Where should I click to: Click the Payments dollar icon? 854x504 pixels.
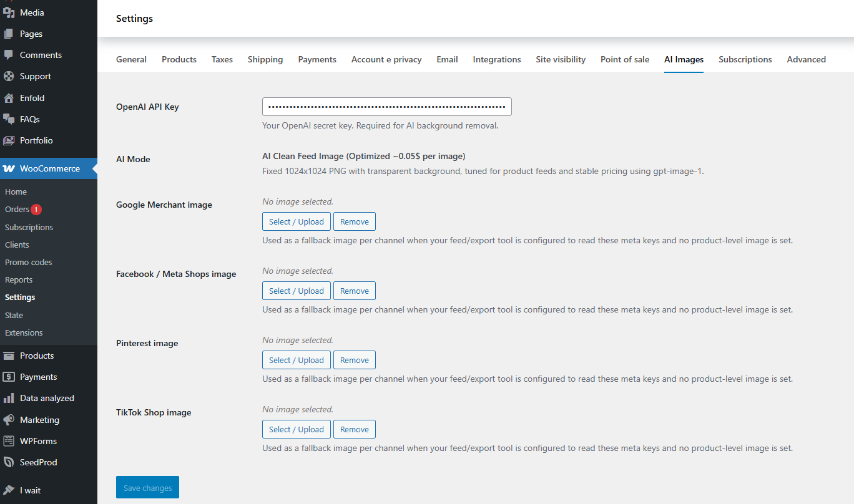(x=9, y=377)
